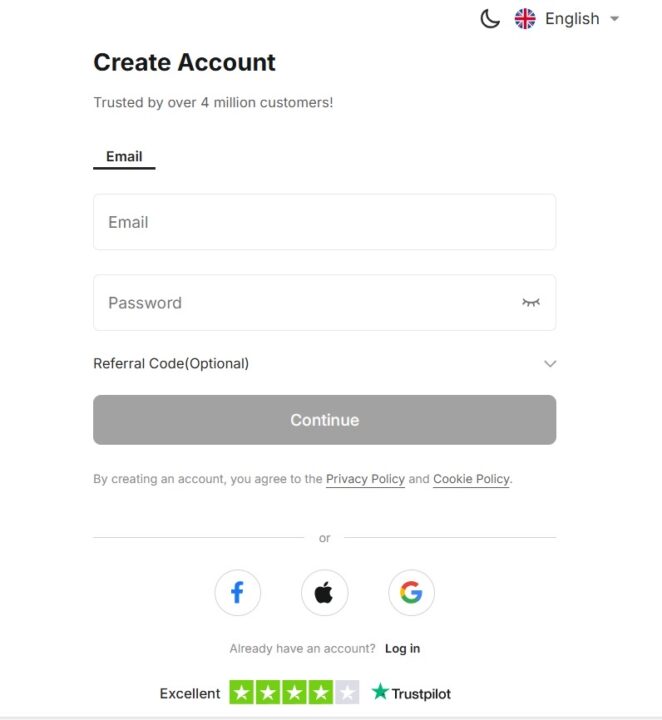Open the Privacy Policy link
662x720 pixels.
point(365,479)
